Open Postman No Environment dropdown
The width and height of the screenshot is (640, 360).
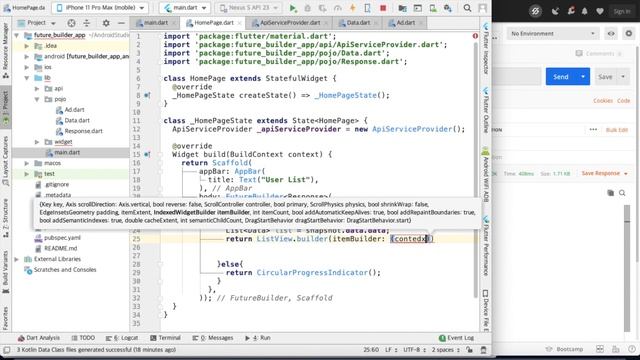coord(553,33)
